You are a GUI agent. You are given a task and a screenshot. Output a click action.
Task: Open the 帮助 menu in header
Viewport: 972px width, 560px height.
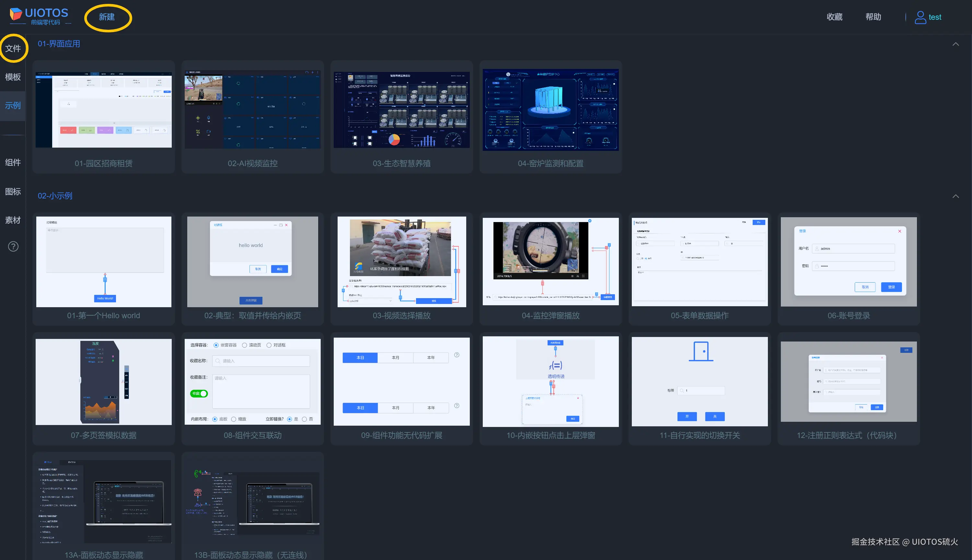(873, 17)
